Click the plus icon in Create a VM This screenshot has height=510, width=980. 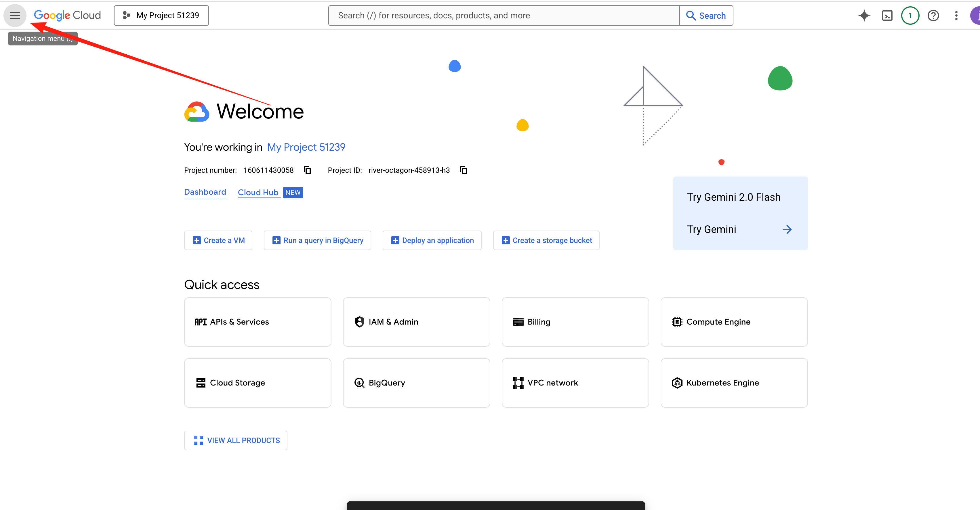click(x=197, y=241)
